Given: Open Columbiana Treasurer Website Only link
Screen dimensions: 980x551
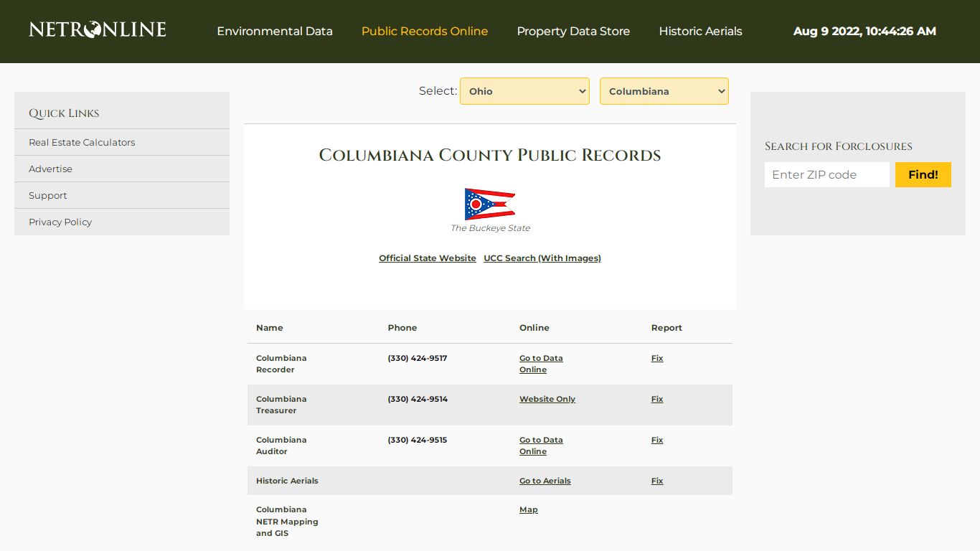Looking at the screenshot, I should point(547,399).
